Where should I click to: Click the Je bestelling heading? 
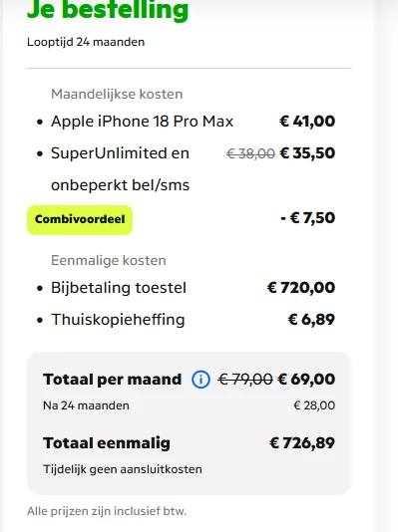[x=108, y=10]
